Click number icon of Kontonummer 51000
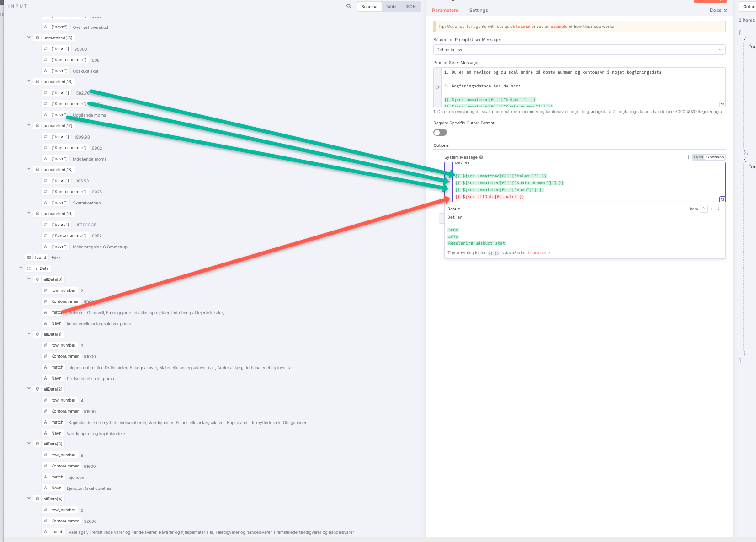 (x=45, y=356)
